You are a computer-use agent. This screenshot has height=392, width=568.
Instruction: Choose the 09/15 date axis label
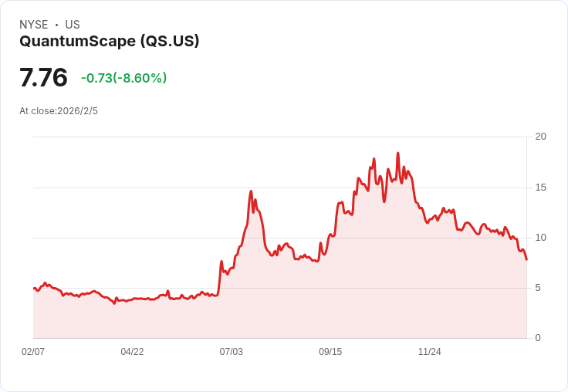point(330,352)
